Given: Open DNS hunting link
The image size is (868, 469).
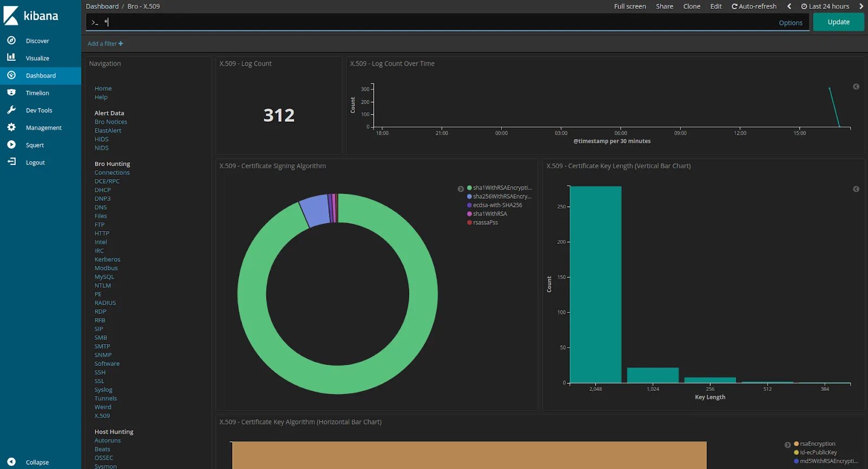Looking at the screenshot, I should [x=101, y=207].
